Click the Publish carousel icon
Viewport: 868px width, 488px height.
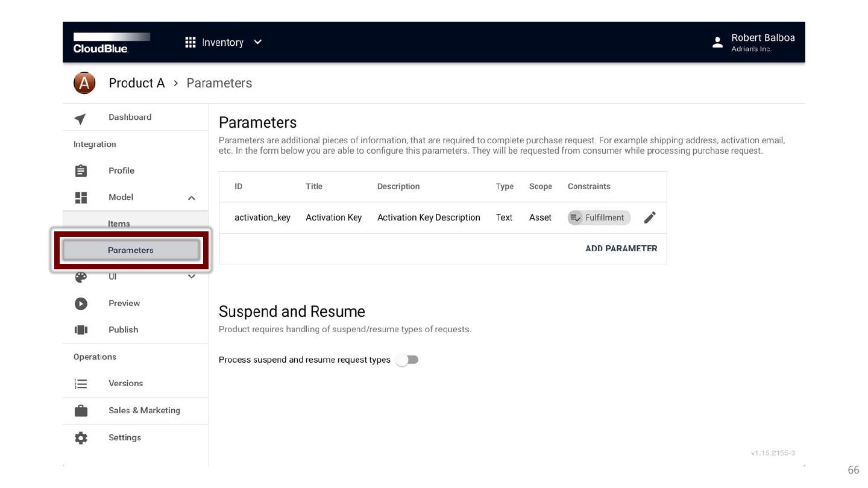[81, 330]
